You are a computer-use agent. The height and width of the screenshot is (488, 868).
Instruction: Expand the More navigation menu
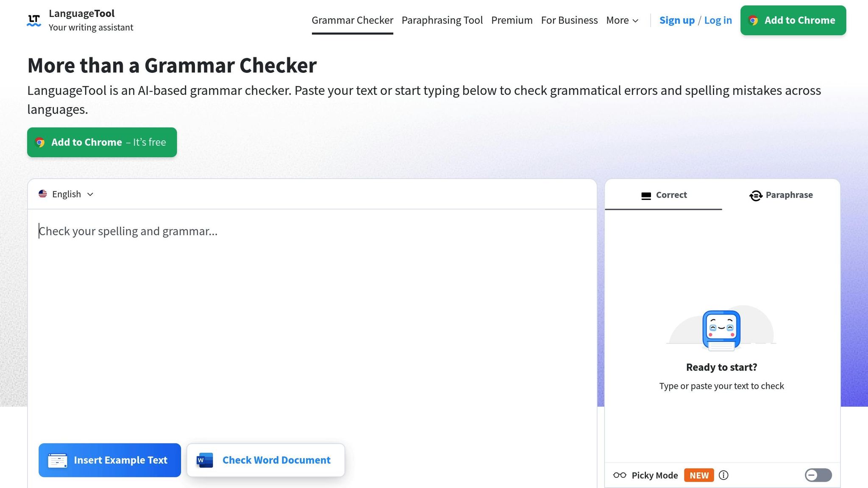(621, 20)
